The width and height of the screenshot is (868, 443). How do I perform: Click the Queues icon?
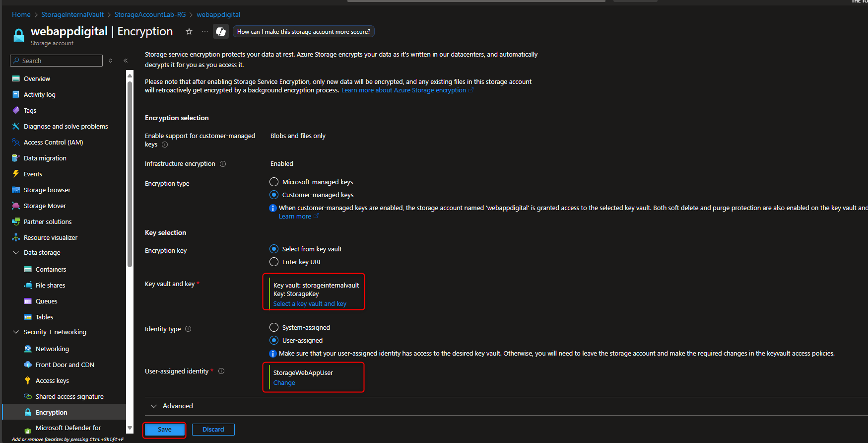[x=28, y=301]
